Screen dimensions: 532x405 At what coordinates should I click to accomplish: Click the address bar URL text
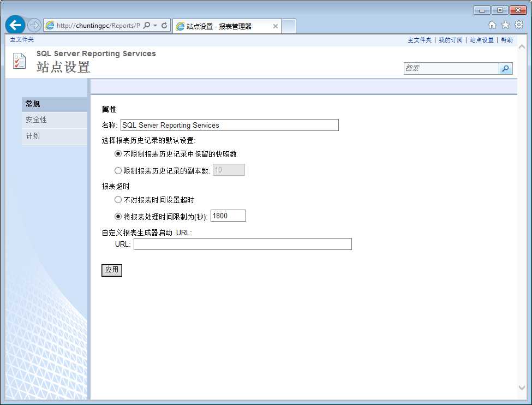pyautogui.click(x=98, y=26)
